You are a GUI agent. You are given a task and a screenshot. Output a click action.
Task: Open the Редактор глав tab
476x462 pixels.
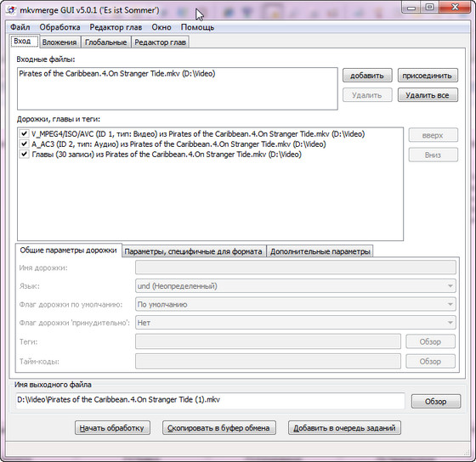pos(161,42)
